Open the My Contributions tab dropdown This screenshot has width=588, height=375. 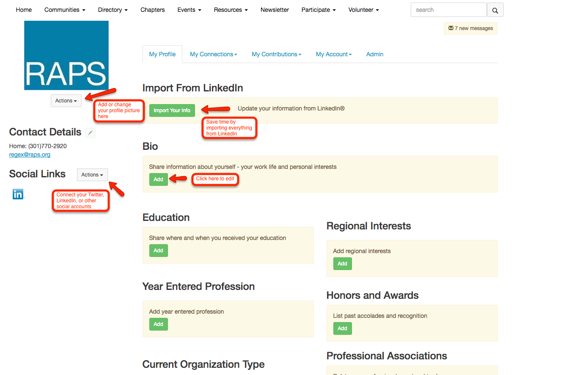pyautogui.click(x=277, y=54)
